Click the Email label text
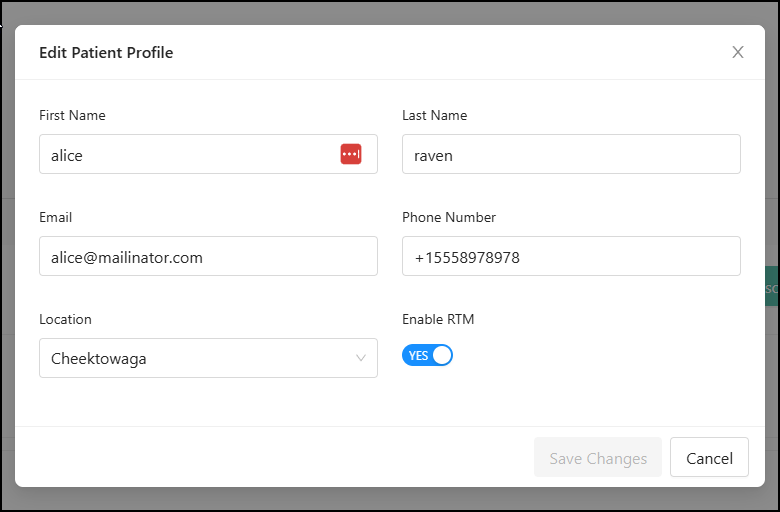This screenshot has height=512, width=780. click(55, 217)
